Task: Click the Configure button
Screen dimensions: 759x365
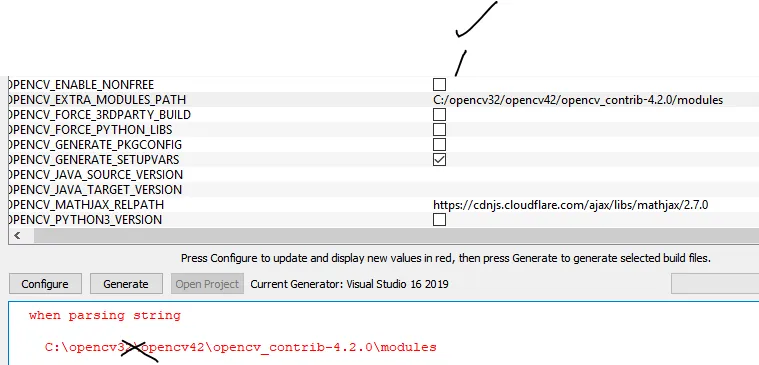Action: point(45,284)
